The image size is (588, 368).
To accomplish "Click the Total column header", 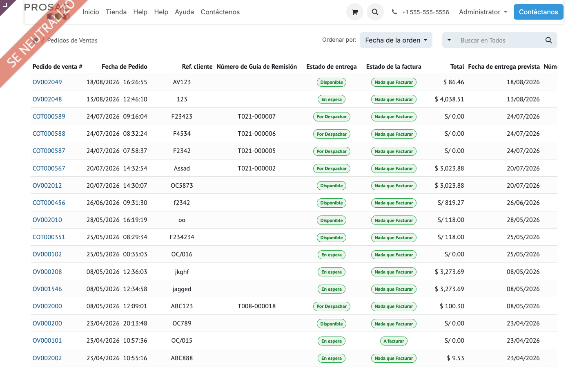I will 457,66.
